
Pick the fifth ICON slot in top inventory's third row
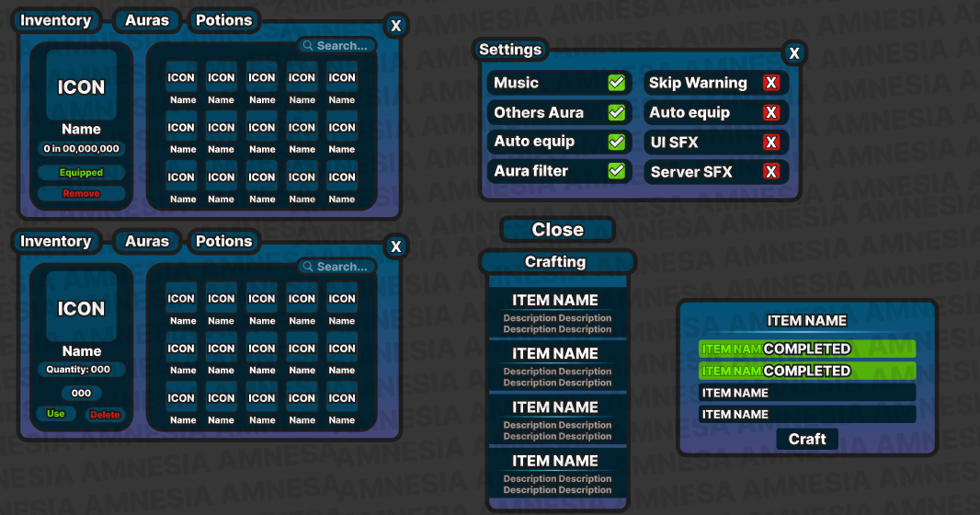point(342,177)
